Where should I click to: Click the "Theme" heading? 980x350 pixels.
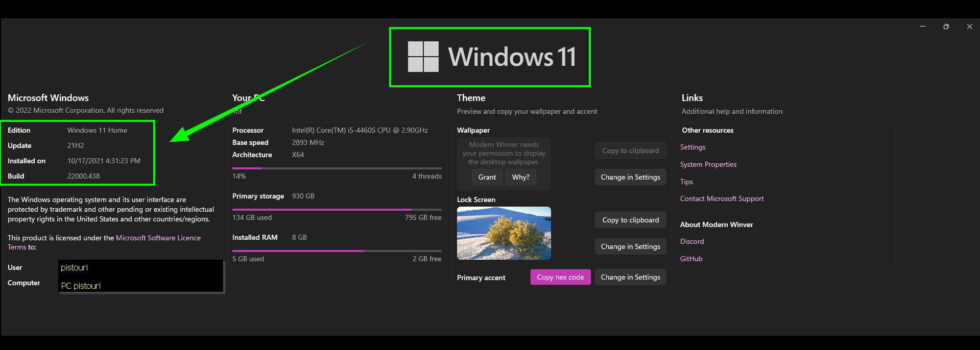pos(471,98)
